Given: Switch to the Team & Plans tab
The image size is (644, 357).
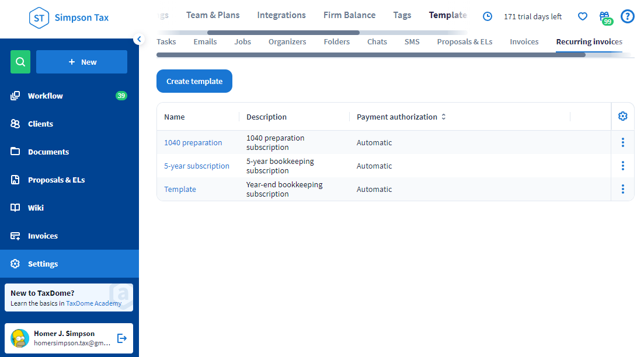Looking at the screenshot, I should [213, 15].
